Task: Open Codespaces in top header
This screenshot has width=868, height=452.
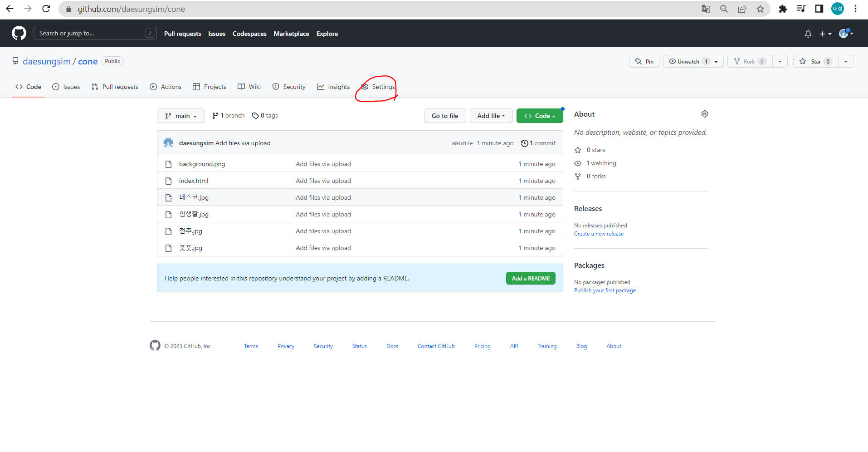Action: pyautogui.click(x=249, y=34)
